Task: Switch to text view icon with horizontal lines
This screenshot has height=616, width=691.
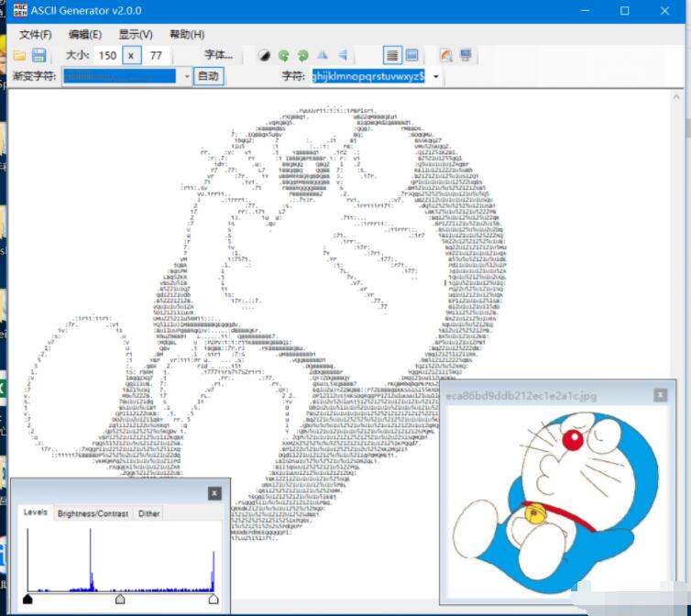Action: click(391, 55)
